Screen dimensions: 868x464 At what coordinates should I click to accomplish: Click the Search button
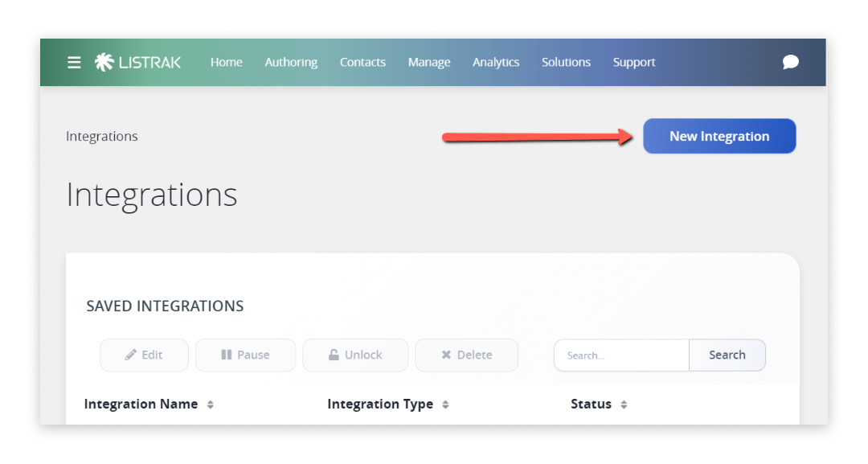click(727, 355)
